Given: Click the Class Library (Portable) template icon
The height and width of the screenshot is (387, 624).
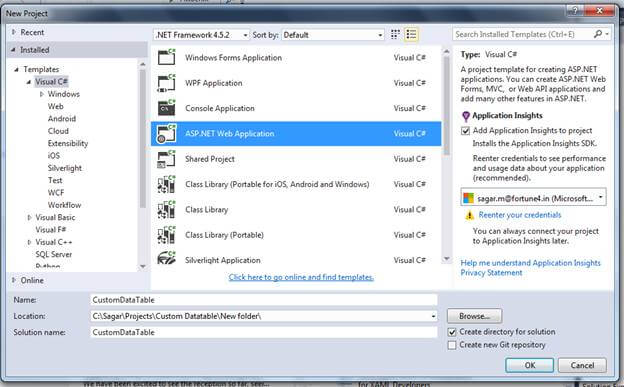Looking at the screenshot, I should click(166, 235).
